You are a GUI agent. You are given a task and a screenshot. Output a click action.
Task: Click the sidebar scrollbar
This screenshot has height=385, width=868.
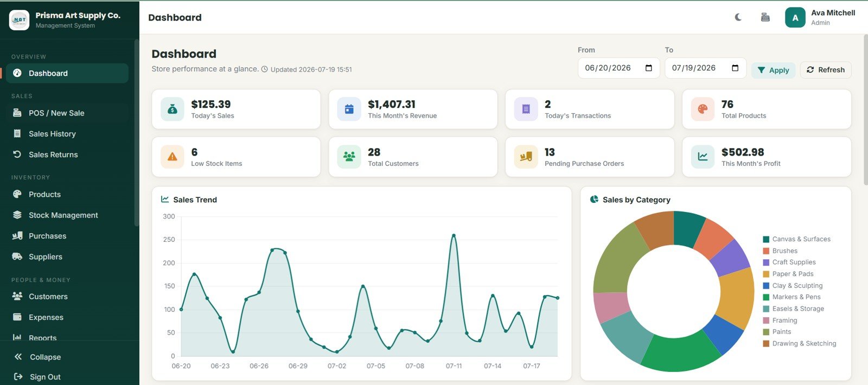click(137, 132)
